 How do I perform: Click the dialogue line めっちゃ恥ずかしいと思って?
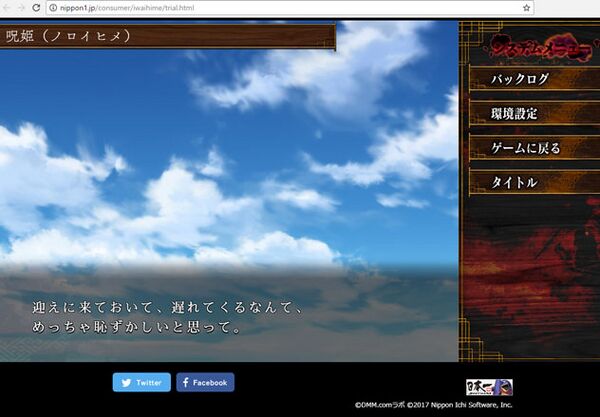tap(136, 327)
